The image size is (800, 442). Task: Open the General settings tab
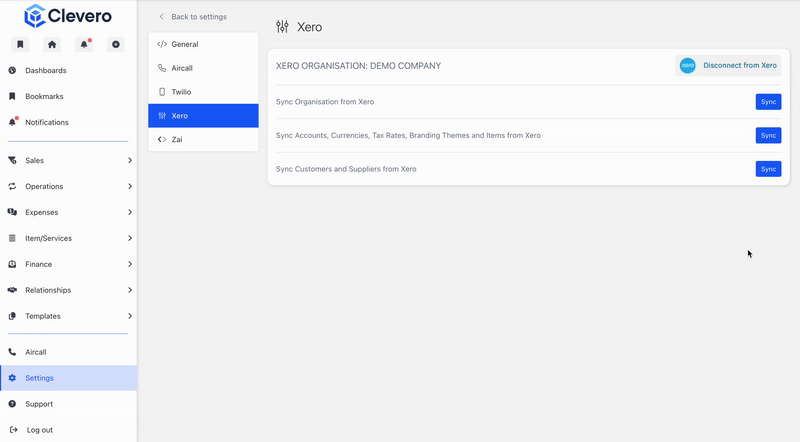203,44
